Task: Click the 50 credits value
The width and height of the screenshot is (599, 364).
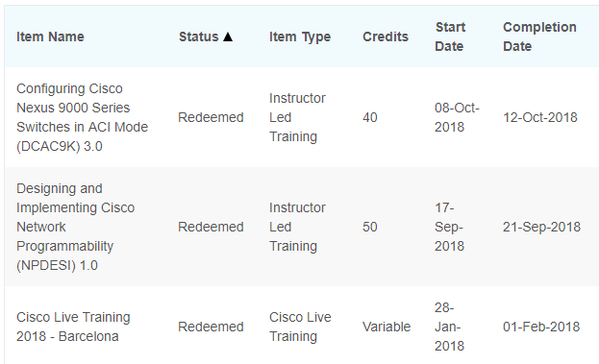Action: click(x=370, y=227)
